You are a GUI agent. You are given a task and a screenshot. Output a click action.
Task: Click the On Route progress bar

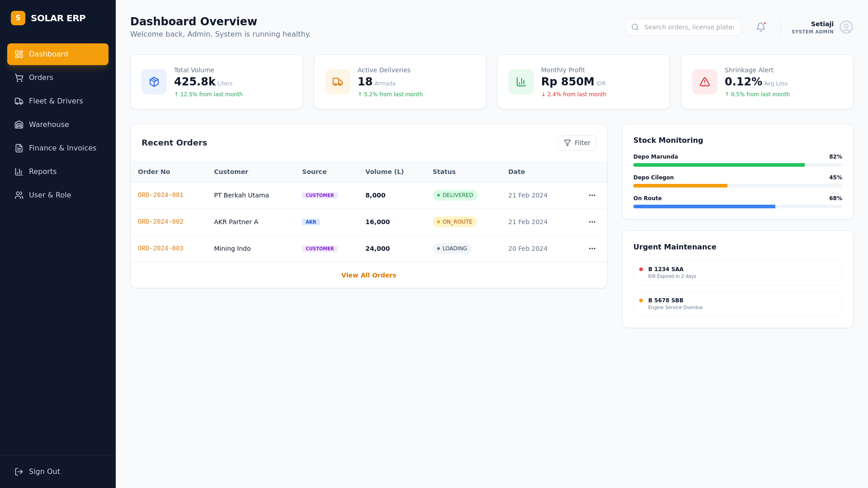pos(738,206)
